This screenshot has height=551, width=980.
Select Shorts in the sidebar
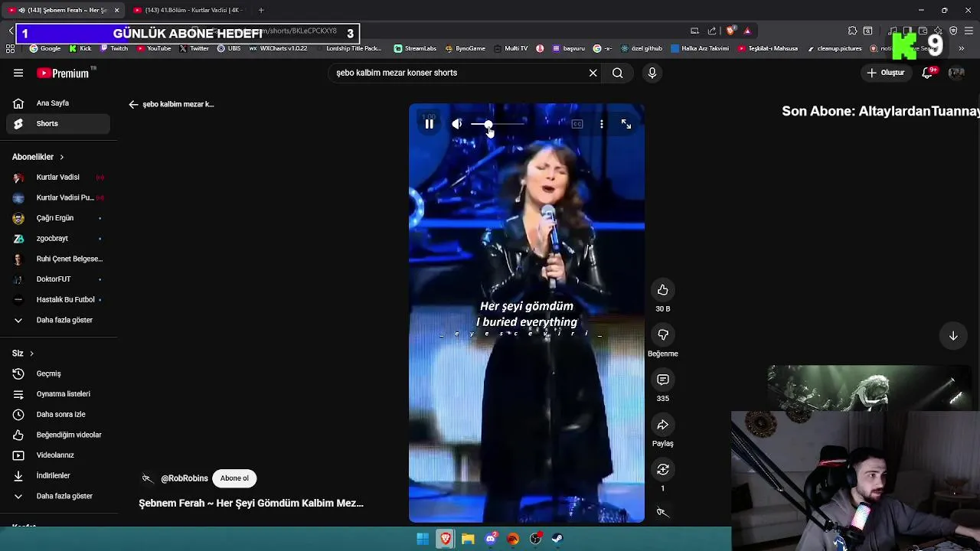[x=58, y=123]
